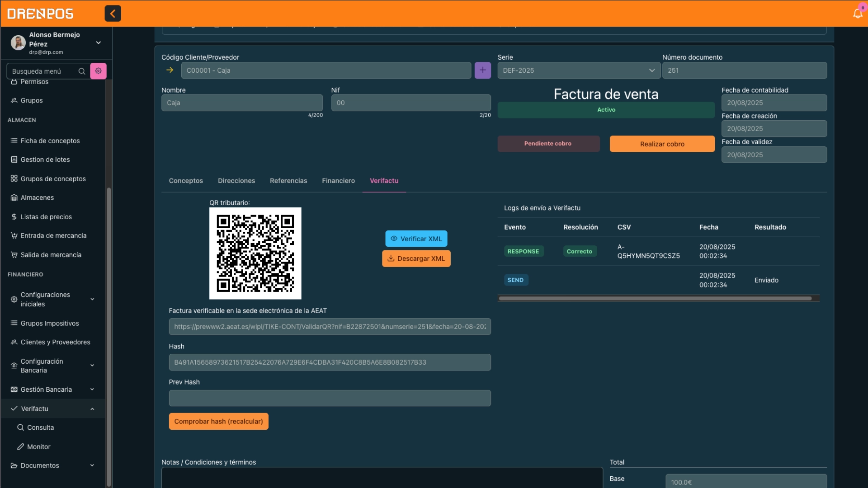Expand the user profile menu chevron
This screenshot has height=488, width=868.
(x=98, y=43)
